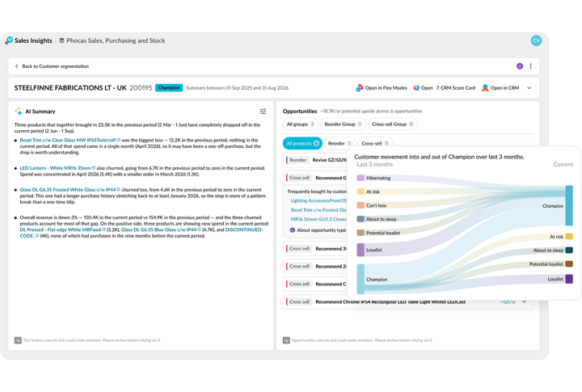Click Open in CRM

pos(500,88)
